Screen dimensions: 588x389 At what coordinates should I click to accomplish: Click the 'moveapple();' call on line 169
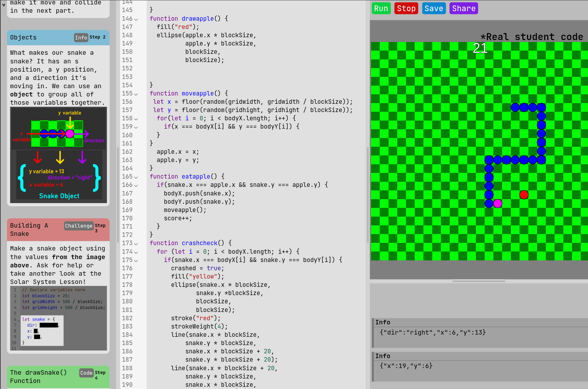pyautogui.click(x=185, y=210)
